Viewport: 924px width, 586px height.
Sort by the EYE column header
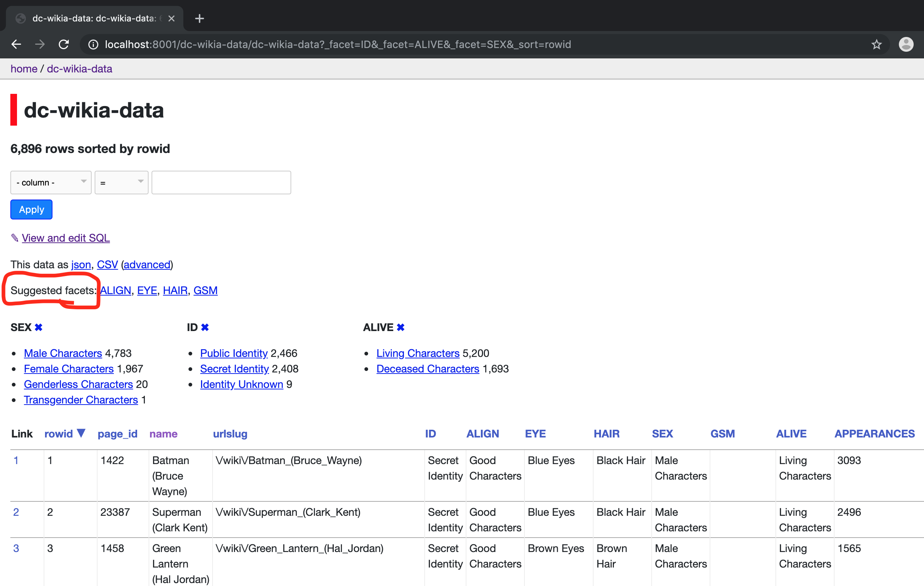coord(535,434)
